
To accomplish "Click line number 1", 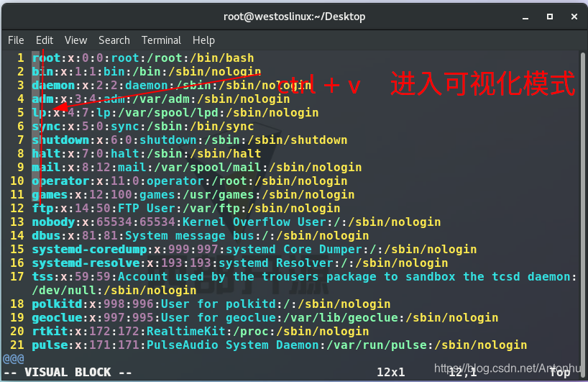I will click(x=21, y=58).
